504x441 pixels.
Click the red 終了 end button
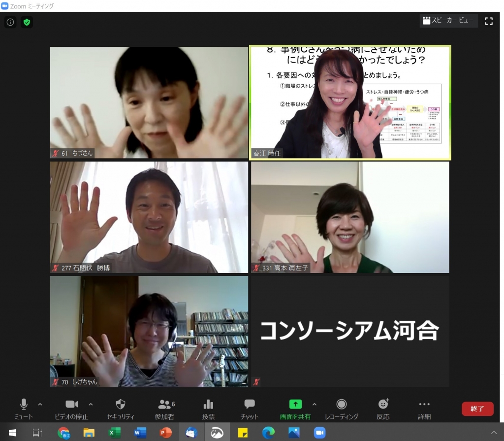pos(477,409)
